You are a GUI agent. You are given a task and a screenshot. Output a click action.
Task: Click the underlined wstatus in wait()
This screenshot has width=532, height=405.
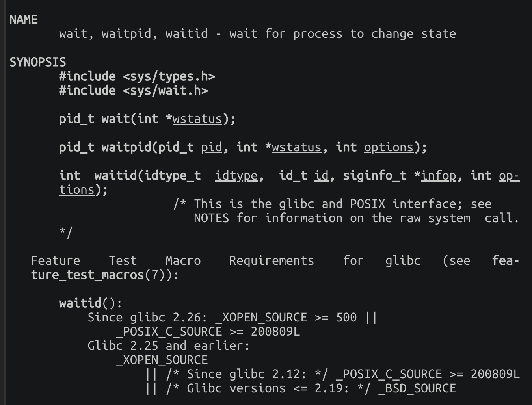tap(197, 119)
